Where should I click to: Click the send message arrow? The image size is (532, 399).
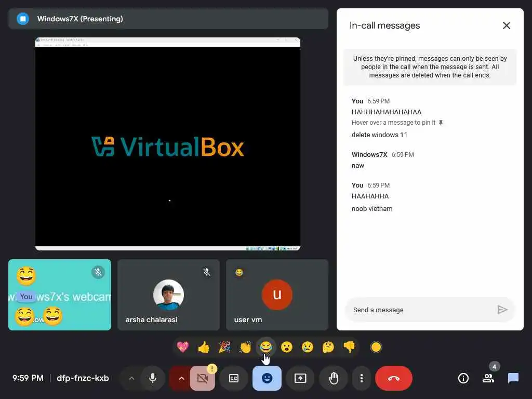tap(502, 310)
